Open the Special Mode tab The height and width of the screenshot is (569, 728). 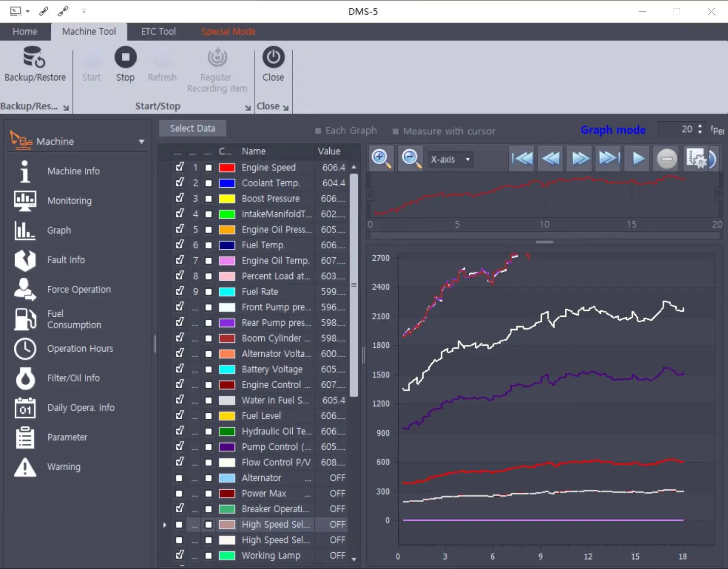(228, 32)
